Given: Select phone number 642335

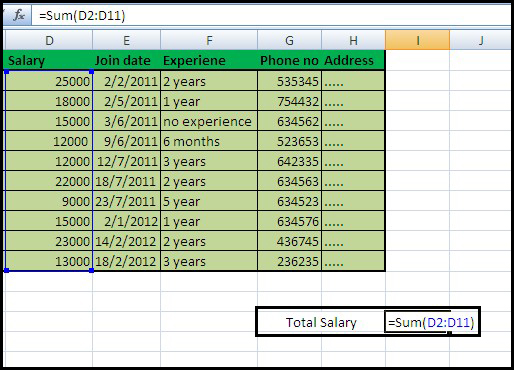Looking at the screenshot, I should click(x=289, y=161).
